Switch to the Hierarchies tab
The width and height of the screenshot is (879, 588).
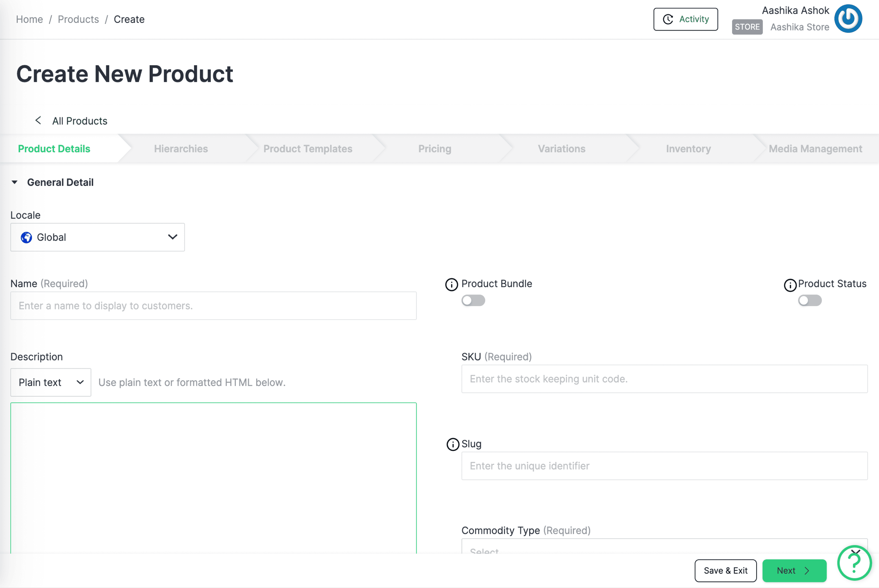[x=181, y=149]
